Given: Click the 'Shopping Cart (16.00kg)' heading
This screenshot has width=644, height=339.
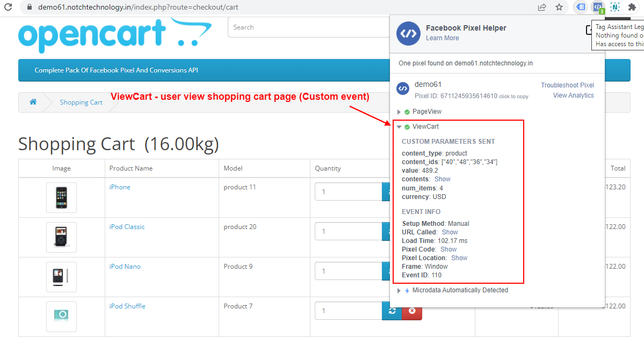Looking at the screenshot, I should [x=119, y=144].
